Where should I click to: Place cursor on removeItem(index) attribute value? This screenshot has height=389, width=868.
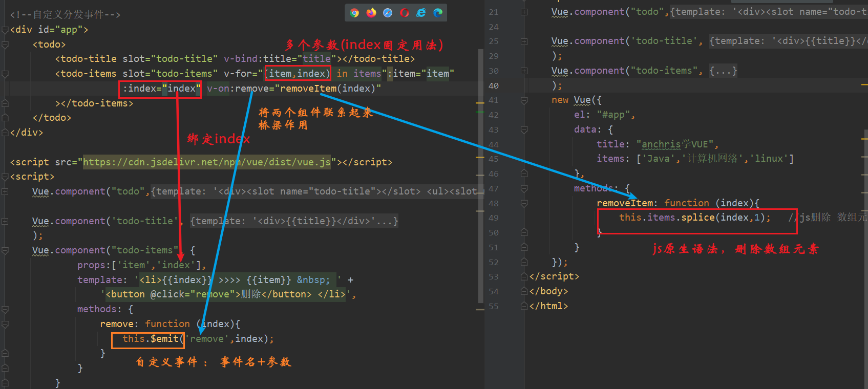(328, 89)
